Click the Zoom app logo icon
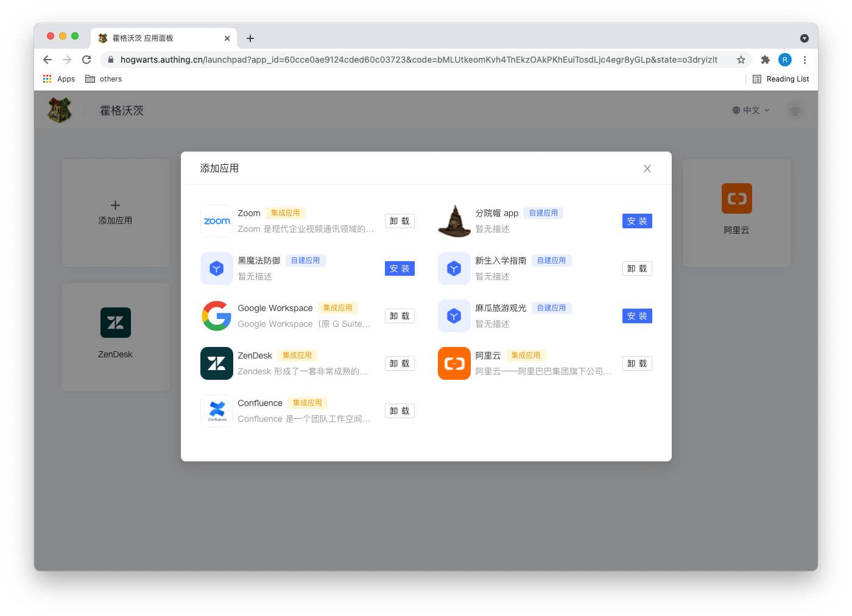The height and width of the screenshot is (616, 852). [x=216, y=221]
